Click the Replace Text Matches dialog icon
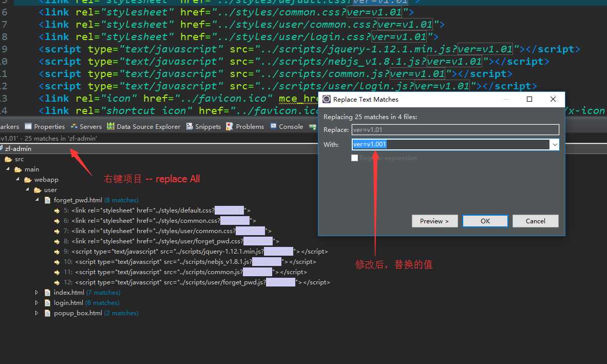The height and width of the screenshot is (364, 607). click(327, 100)
